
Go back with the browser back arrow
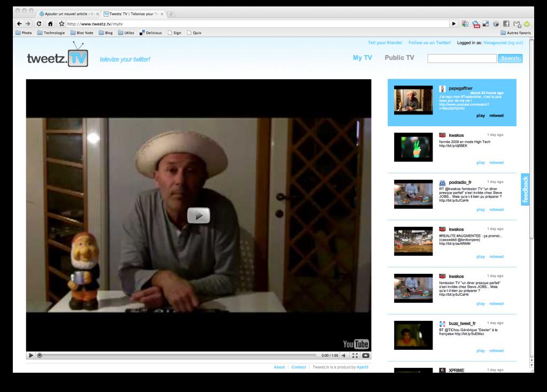19,24
